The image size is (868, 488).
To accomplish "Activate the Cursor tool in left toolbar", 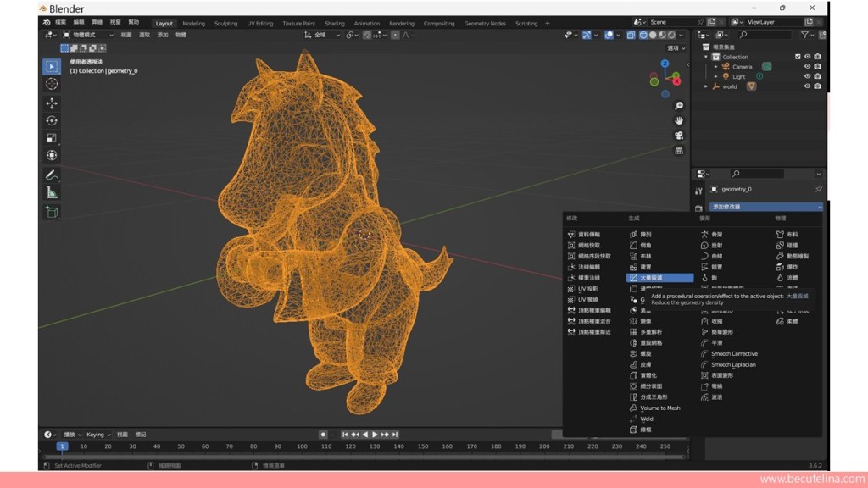I will [x=52, y=83].
